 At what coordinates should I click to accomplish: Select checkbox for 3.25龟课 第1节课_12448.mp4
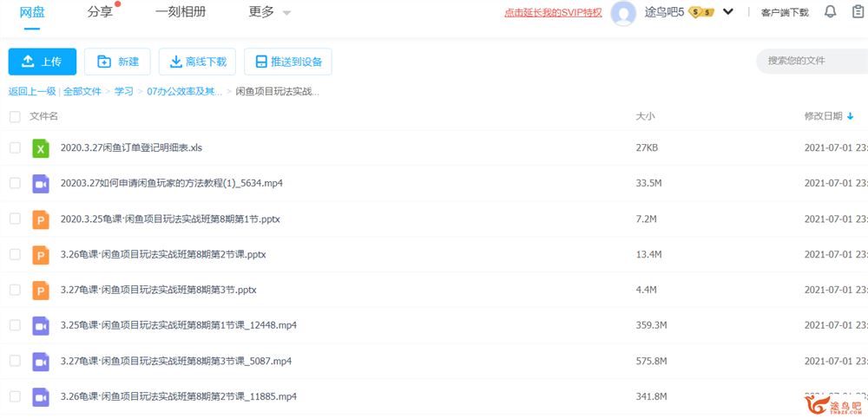(15, 325)
